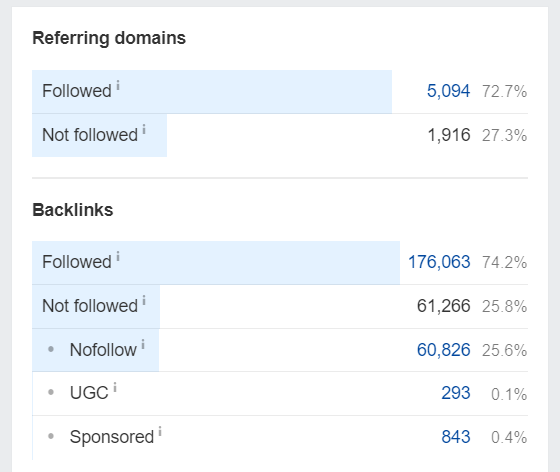Click info icon beside Referring domains Followed
This screenshot has width=560, height=472.
coord(118,86)
